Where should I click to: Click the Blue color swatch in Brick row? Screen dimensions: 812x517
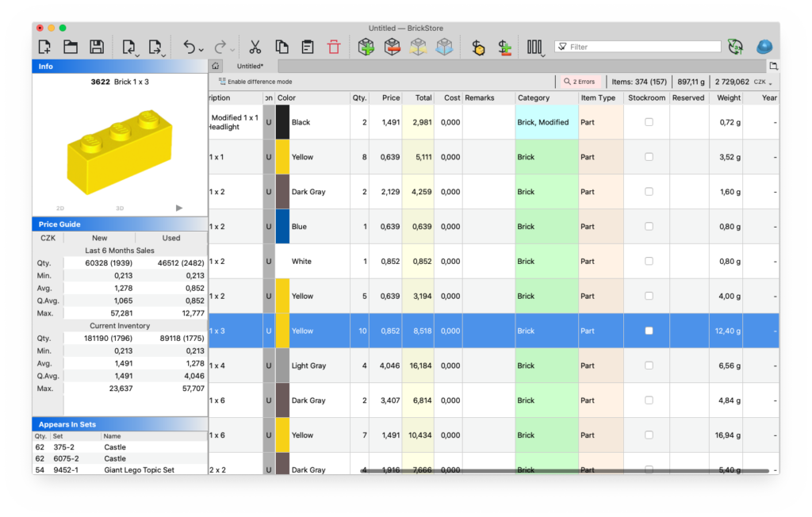coord(282,227)
